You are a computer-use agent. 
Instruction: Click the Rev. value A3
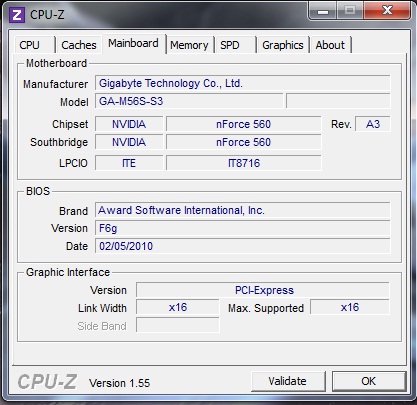coord(373,124)
